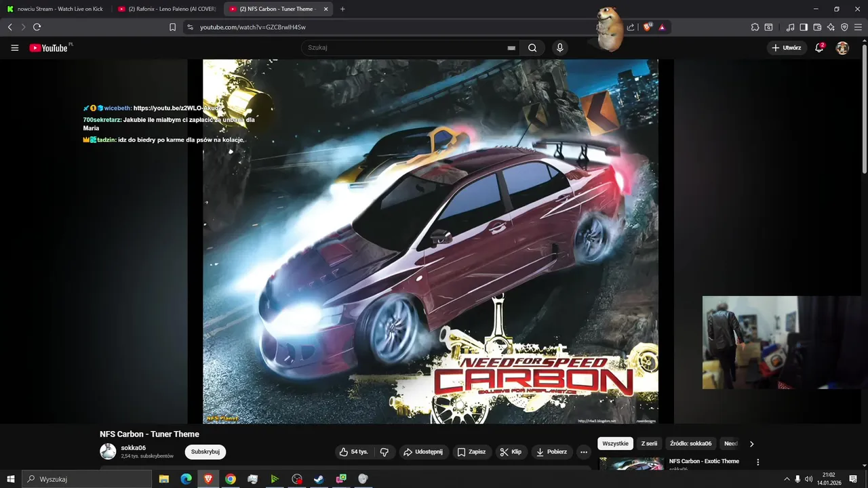
Task: Open Brave VPN shield icon
Action: click(844, 27)
